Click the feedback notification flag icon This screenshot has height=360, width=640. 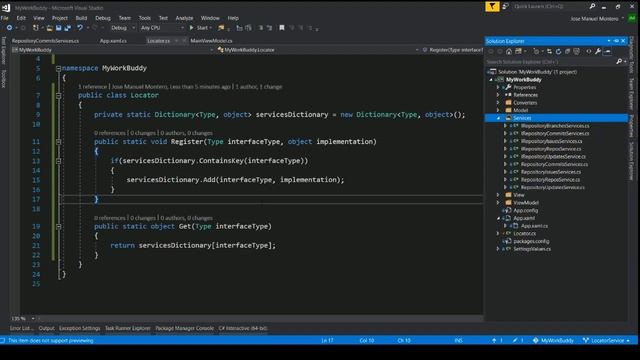point(492,7)
